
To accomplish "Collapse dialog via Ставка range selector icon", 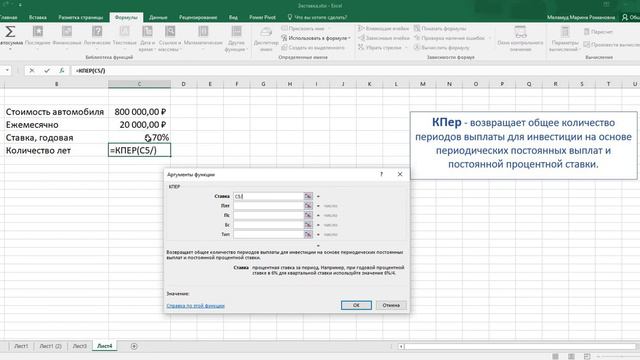I will (x=308, y=196).
